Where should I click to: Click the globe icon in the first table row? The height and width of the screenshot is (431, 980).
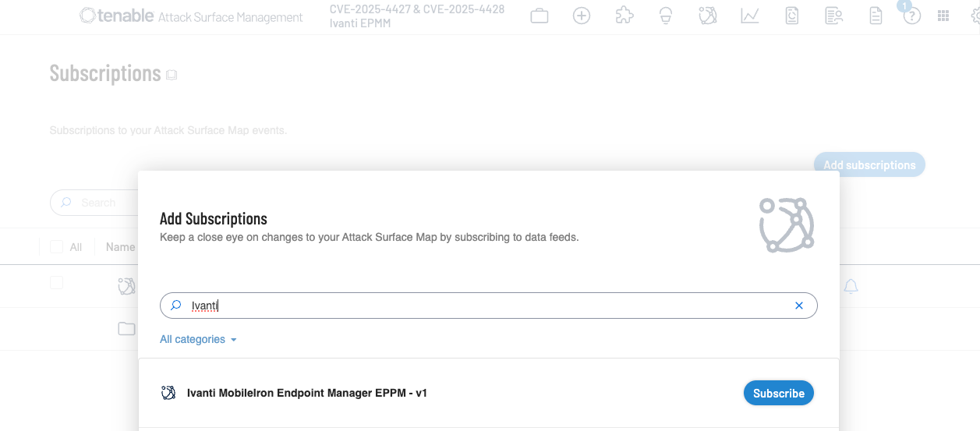pos(126,286)
